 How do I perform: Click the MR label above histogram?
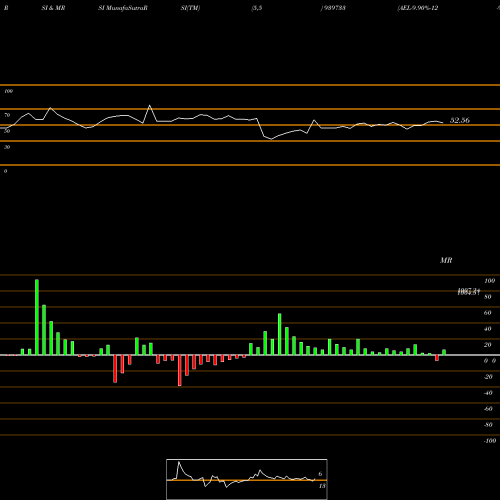click(x=446, y=260)
